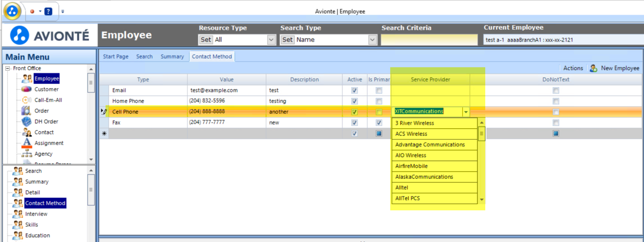Click the Skills people icon

18,224
